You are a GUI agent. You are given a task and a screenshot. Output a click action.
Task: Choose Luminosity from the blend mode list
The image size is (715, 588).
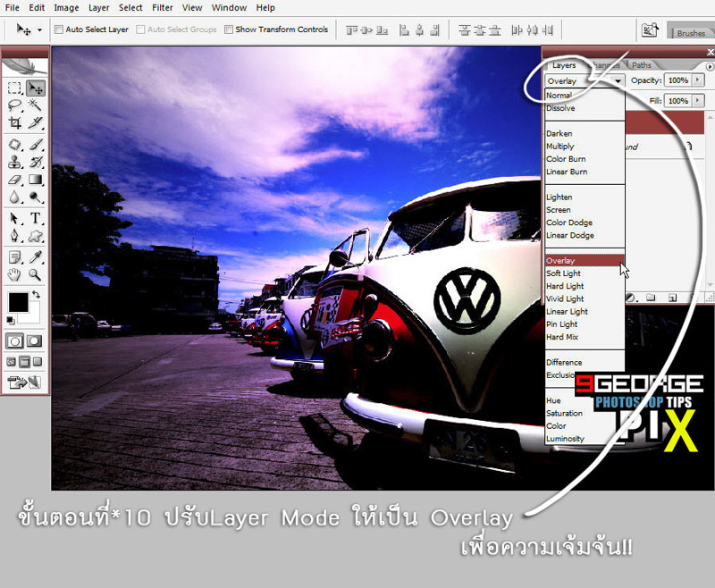pos(565,439)
